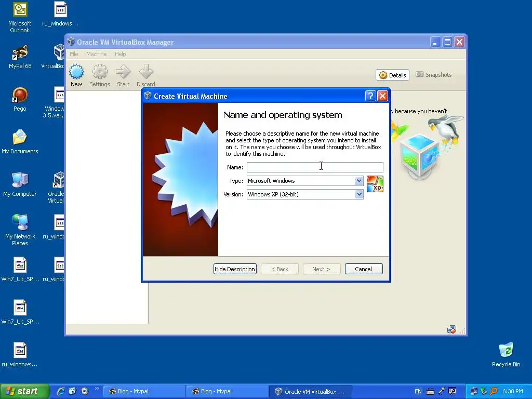Select the Pego desktop icon

(20, 99)
